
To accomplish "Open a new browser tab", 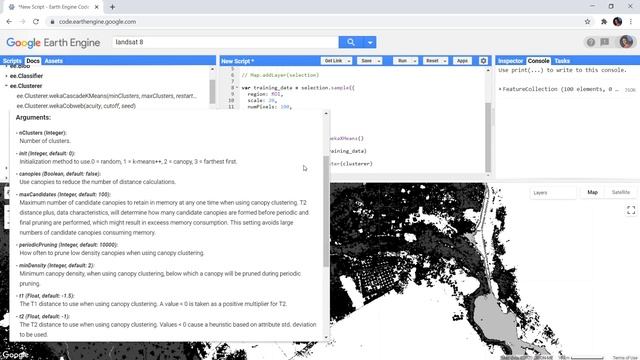I will (112, 7).
